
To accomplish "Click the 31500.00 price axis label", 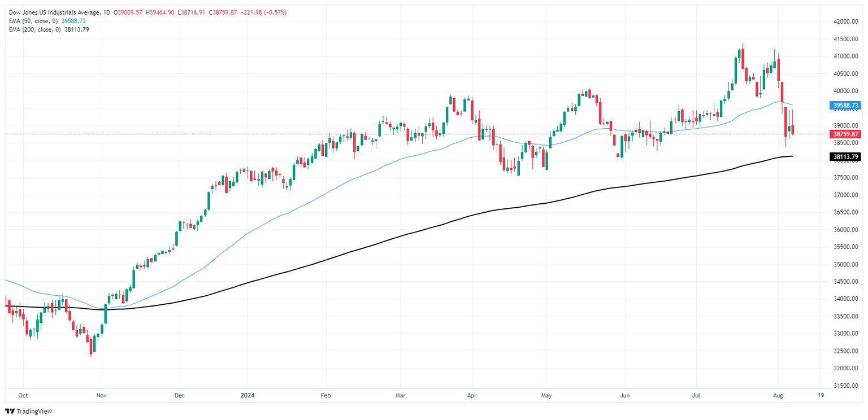I will point(847,386).
